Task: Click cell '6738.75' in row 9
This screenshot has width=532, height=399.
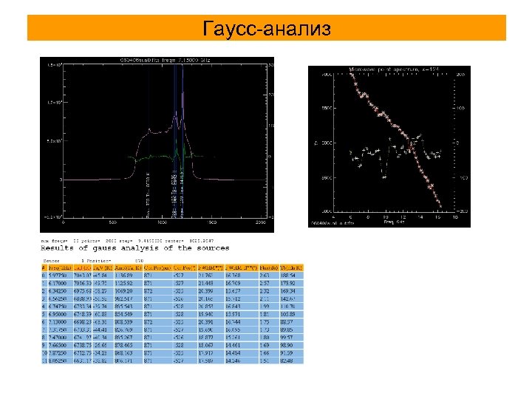Action: click(83, 345)
